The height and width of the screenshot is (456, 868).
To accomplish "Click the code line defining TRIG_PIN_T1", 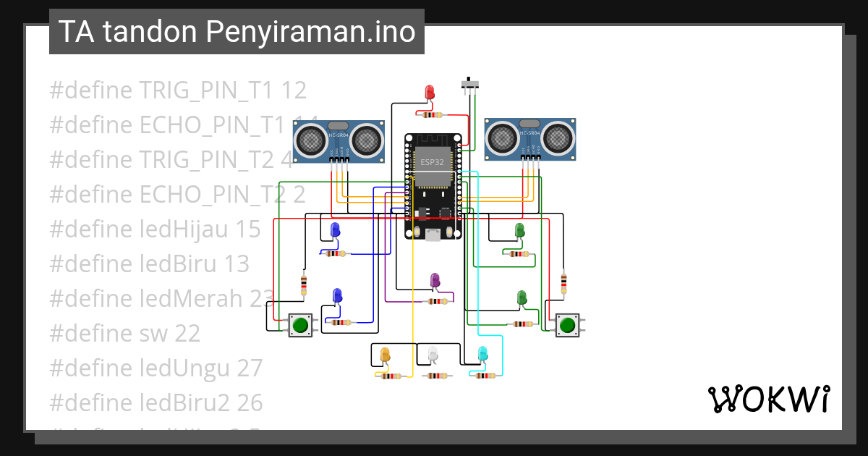I will point(178,90).
